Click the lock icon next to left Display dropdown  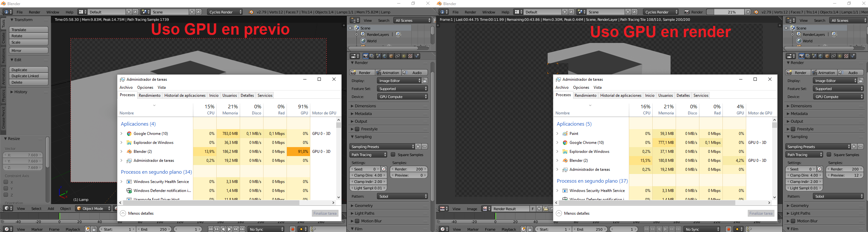(425, 81)
